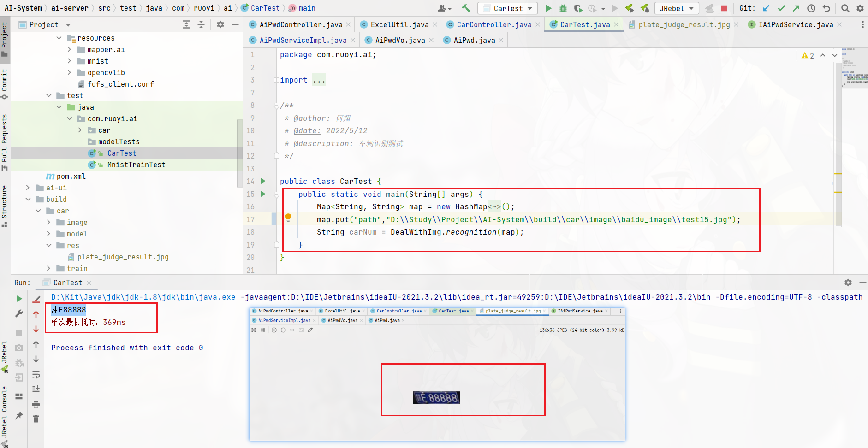Open plate_judge_result.jpg tab

tap(684, 24)
